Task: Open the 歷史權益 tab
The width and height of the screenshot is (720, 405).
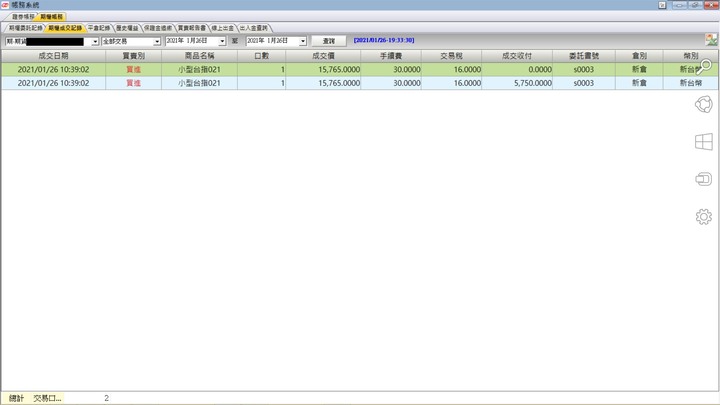Action: [127, 28]
